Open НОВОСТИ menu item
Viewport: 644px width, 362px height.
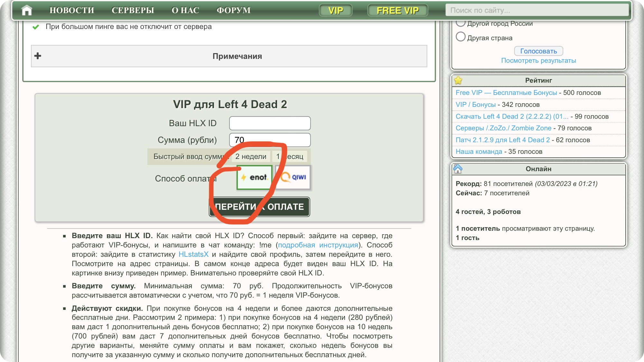click(x=71, y=10)
